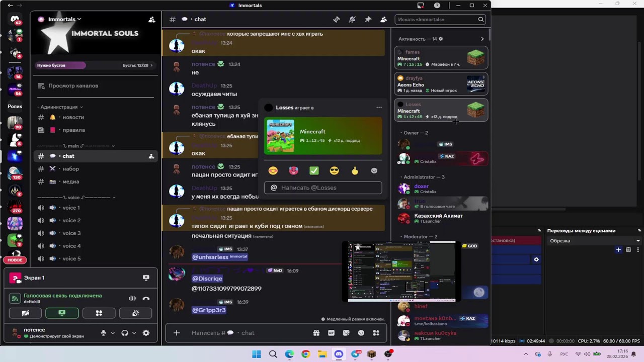
Task: Open emoji picker in message bar
Action: click(361, 333)
